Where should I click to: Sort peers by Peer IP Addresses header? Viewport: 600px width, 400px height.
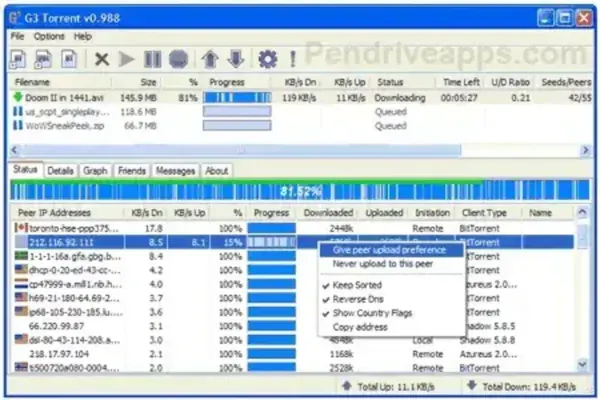click(x=67, y=213)
